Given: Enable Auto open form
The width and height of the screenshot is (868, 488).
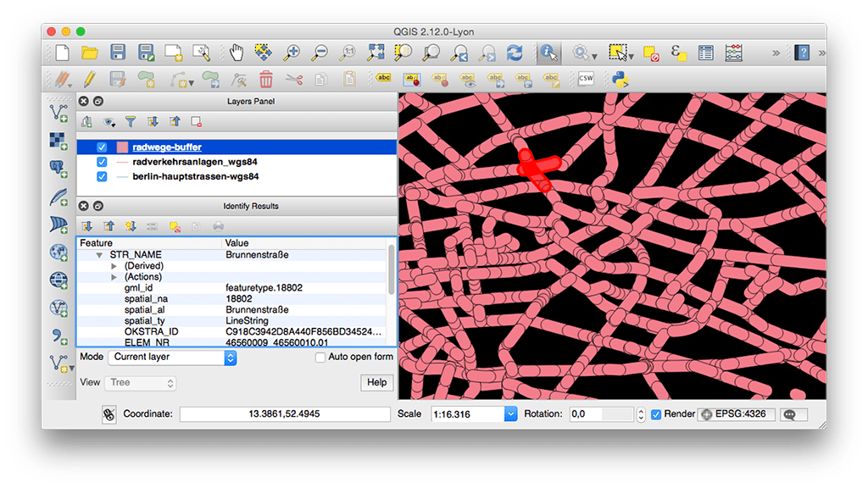Looking at the screenshot, I should pos(320,357).
